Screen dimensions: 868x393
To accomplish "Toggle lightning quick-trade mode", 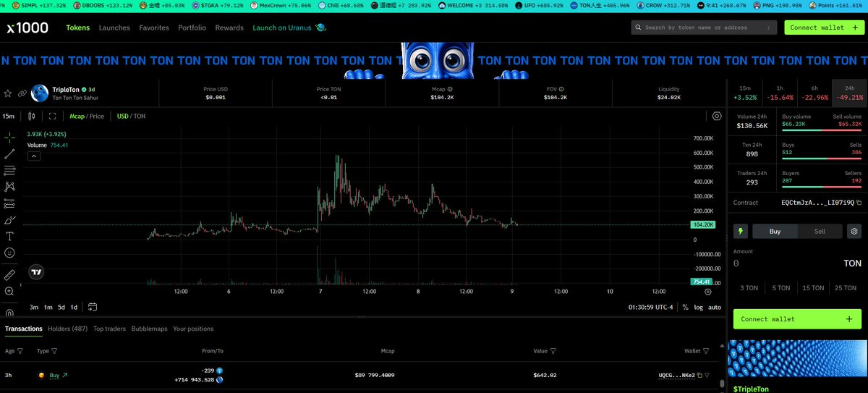I will (x=741, y=232).
